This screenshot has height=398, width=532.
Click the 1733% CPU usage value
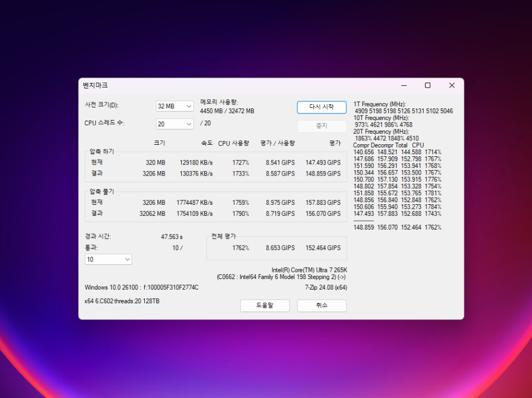(x=241, y=173)
